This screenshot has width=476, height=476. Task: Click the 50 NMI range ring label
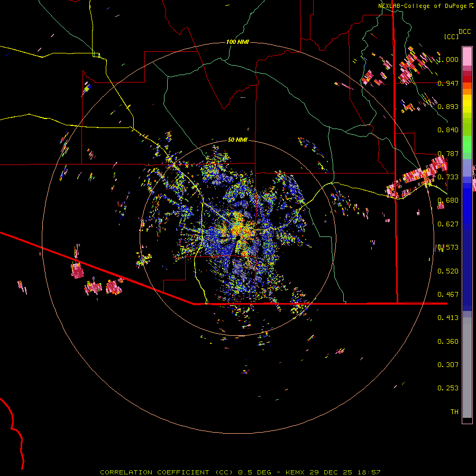237,140
